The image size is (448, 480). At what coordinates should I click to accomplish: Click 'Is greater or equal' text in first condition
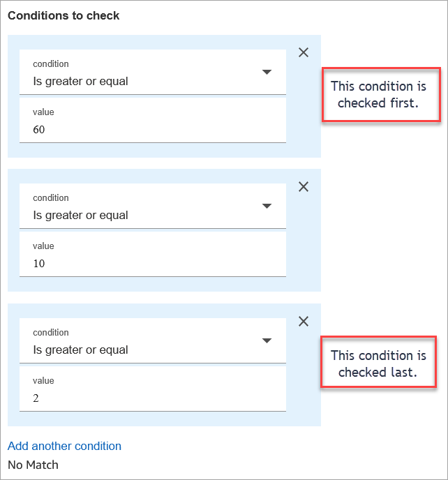point(81,81)
